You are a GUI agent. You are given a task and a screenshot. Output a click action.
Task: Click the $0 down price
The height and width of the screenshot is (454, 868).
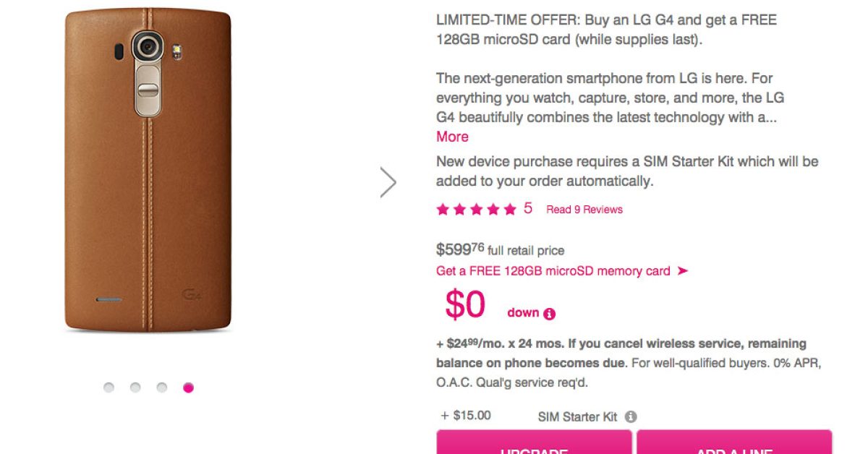coord(465,304)
